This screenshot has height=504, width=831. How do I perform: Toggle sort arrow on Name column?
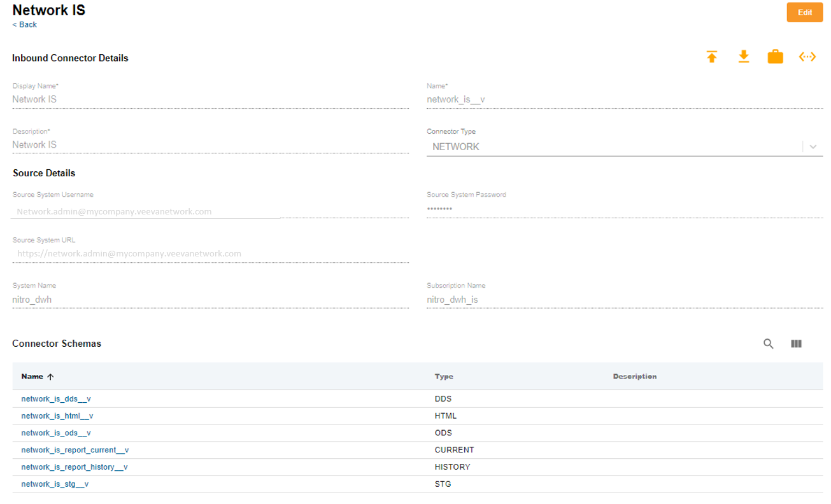point(50,377)
